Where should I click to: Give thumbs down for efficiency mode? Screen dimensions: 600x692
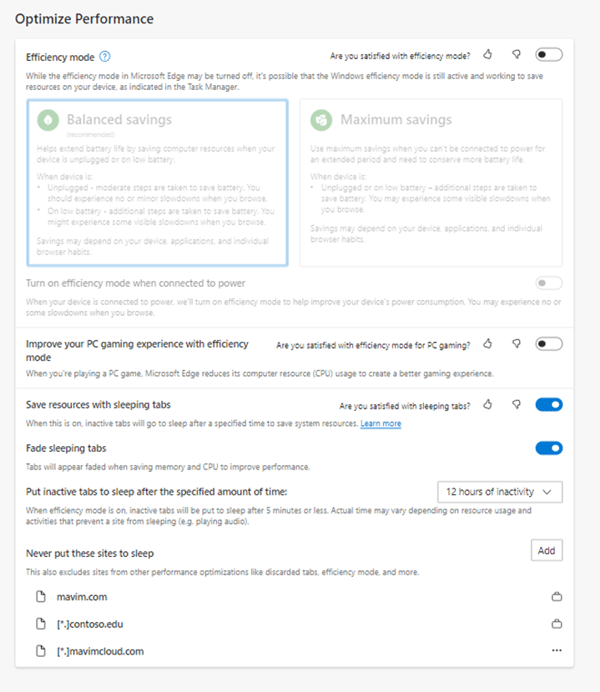tap(516, 55)
